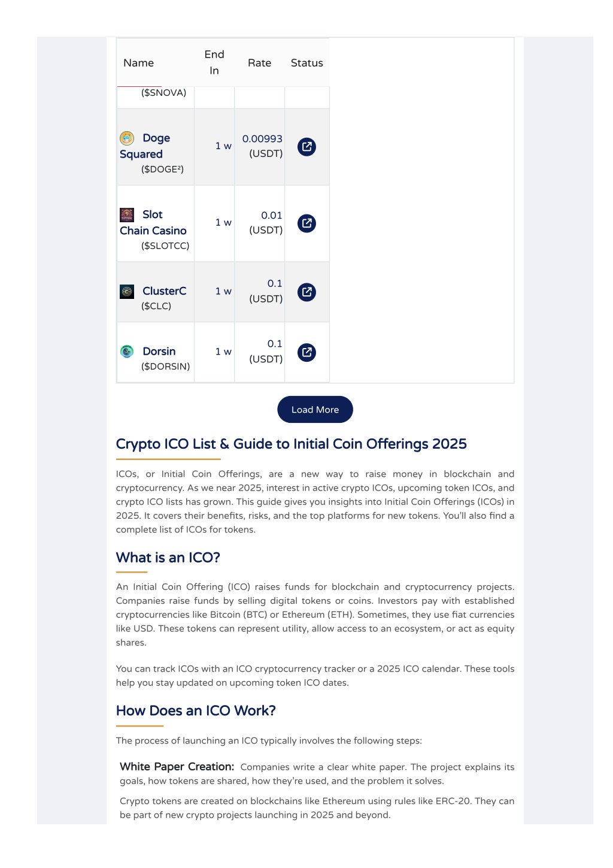Screen dimensions: 613x868
Task: Open the Slot Chain Casino link
Action: coord(153,223)
